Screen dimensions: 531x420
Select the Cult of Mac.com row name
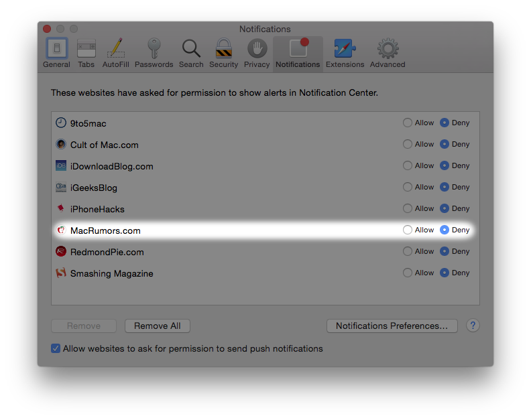coord(105,145)
